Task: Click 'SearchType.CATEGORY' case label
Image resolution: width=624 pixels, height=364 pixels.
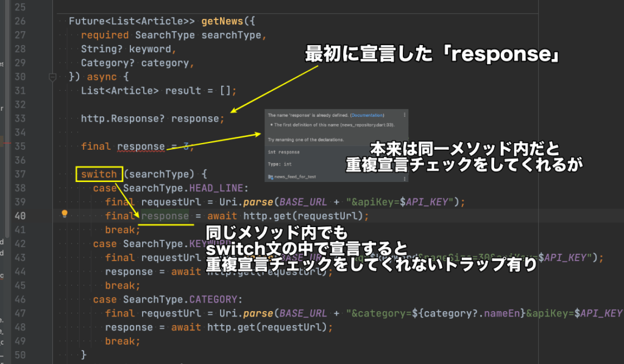Action: coord(180,299)
